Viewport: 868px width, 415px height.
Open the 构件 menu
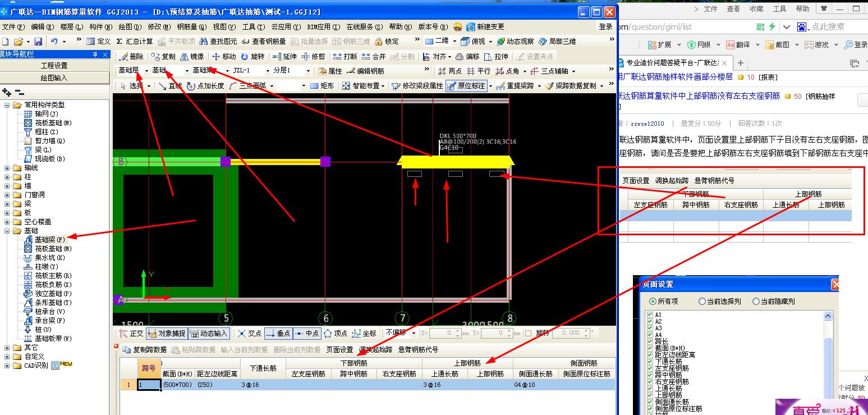[x=100, y=27]
